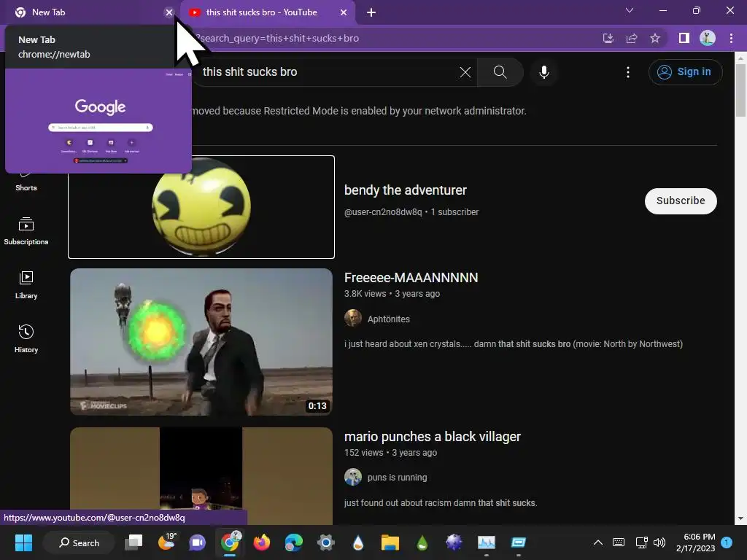747x560 pixels.
Task: Expand the tab search chevron
Action: [x=630, y=10]
